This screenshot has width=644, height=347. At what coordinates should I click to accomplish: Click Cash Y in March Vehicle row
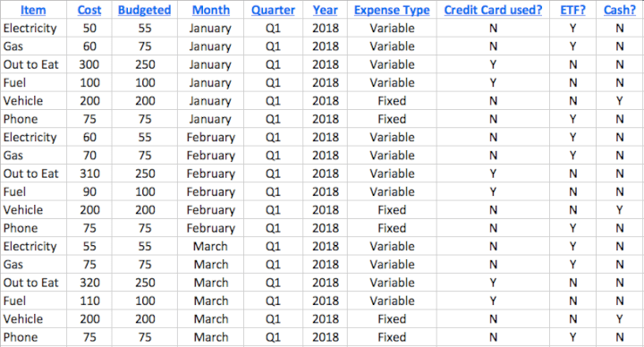(x=619, y=319)
